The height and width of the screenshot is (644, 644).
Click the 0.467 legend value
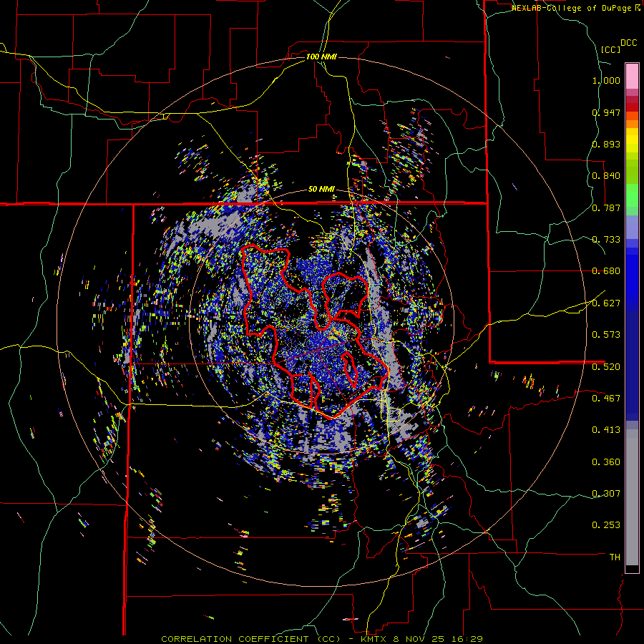pyautogui.click(x=606, y=399)
